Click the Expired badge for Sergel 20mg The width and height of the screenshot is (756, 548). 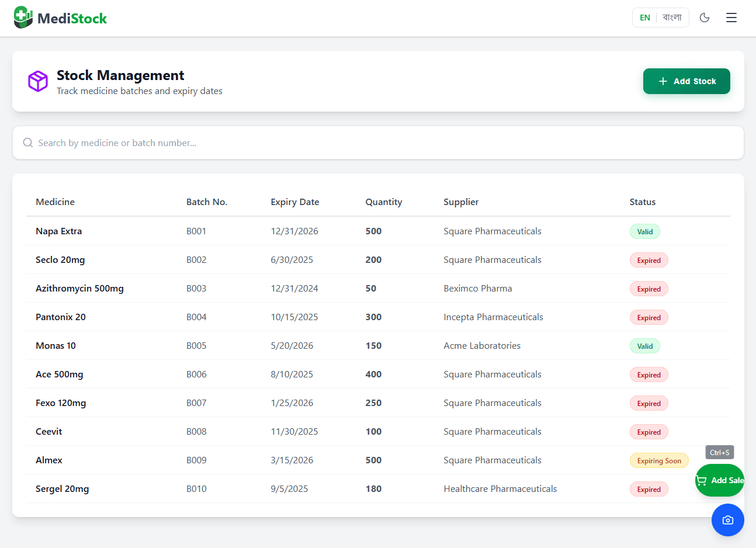point(649,490)
